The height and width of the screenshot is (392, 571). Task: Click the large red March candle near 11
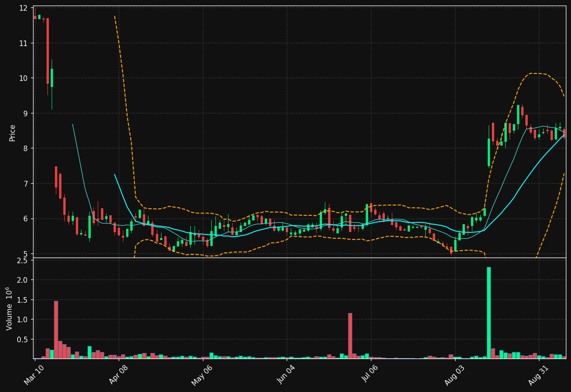[47, 51]
